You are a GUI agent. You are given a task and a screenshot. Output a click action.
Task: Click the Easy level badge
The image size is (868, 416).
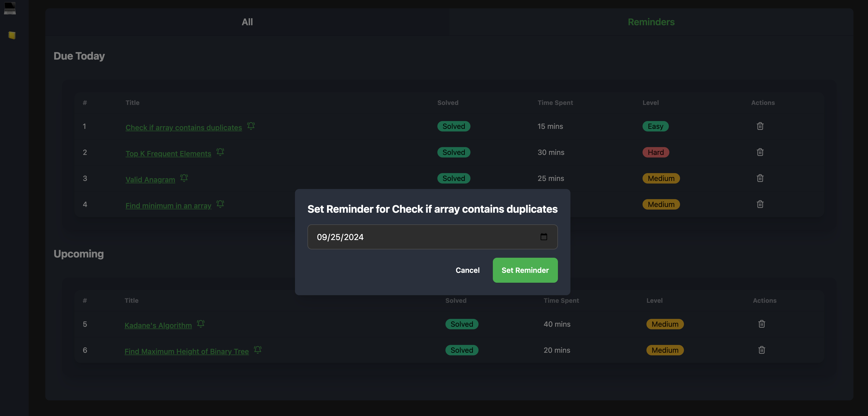(655, 126)
